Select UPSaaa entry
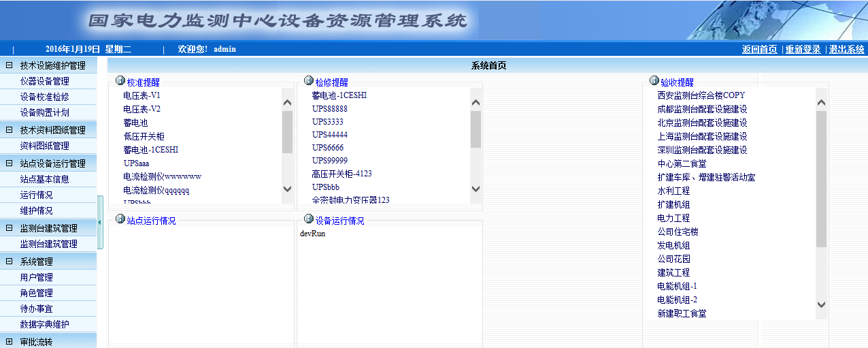The width and height of the screenshot is (868, 348). click(137, 163)
